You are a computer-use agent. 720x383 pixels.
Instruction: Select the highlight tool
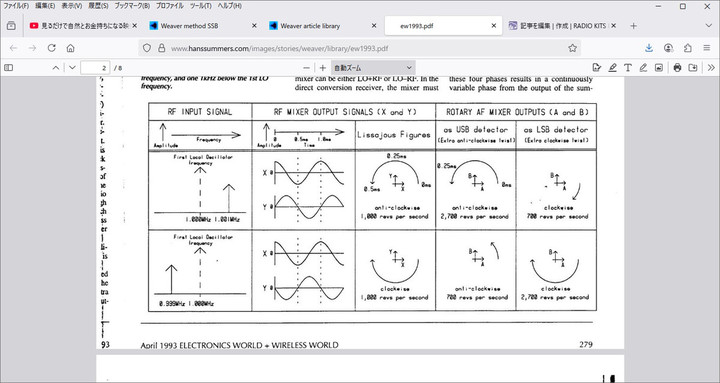pos(613,68)
